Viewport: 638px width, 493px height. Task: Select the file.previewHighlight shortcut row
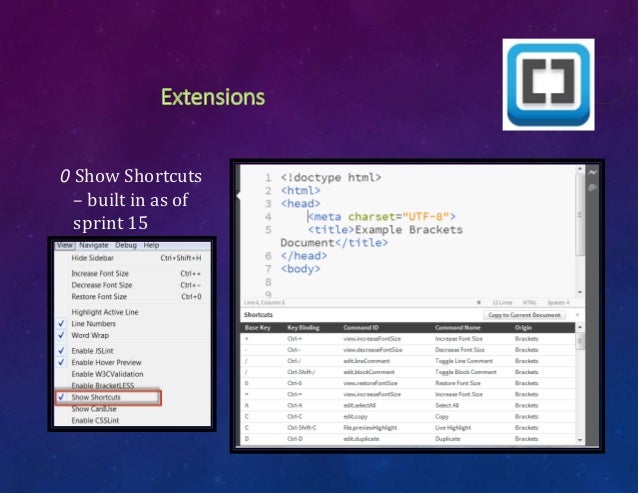click(x=408, y=428)
